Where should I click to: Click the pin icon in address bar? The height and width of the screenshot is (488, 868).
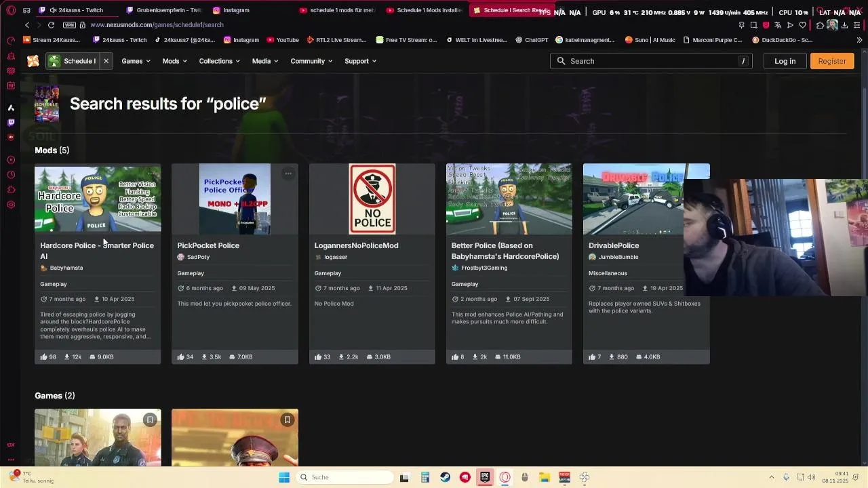click(x=741, y=25)
